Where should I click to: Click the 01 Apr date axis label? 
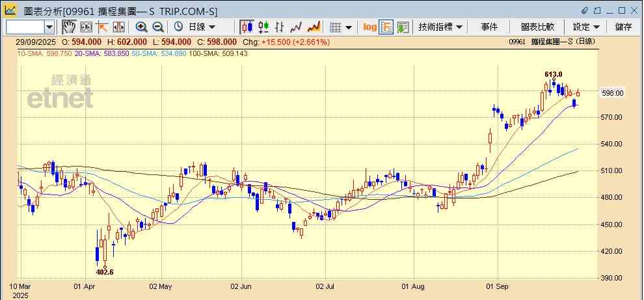[x=84, y=286]
